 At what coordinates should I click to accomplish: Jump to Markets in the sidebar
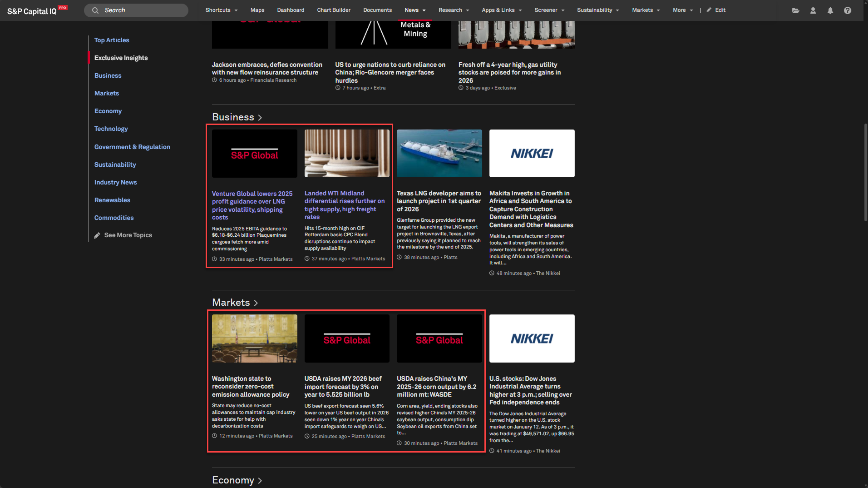tap(107, 93)
